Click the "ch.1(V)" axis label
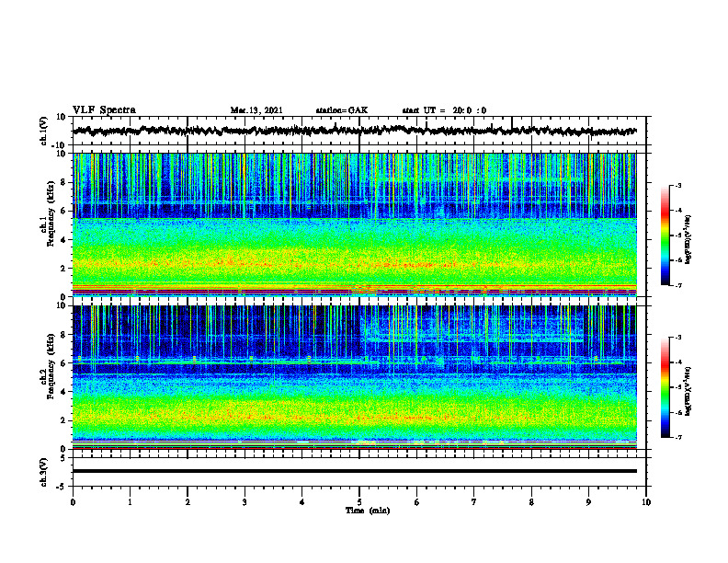The height and width of the screenshot is (563, 728). (x=44, y=131)
